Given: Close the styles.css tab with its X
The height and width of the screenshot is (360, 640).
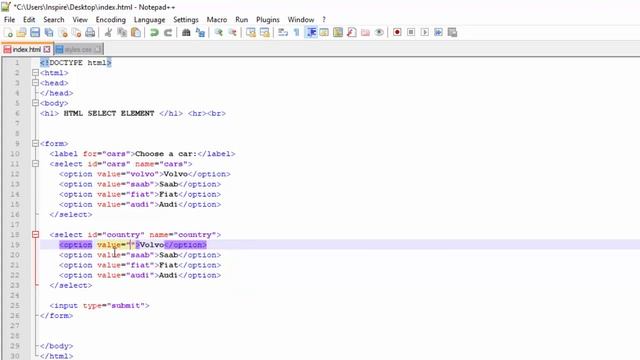Looking at the screenshot, I should tap(97, 49).
